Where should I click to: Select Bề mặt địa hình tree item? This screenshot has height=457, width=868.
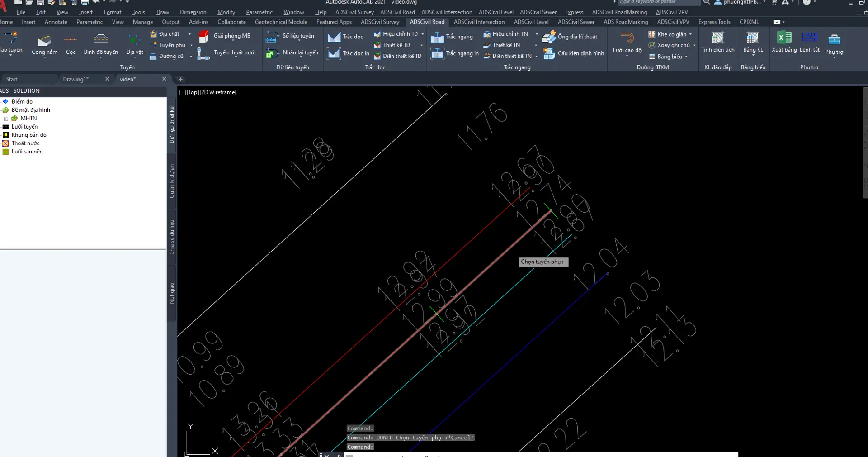[x=31, y=110]
